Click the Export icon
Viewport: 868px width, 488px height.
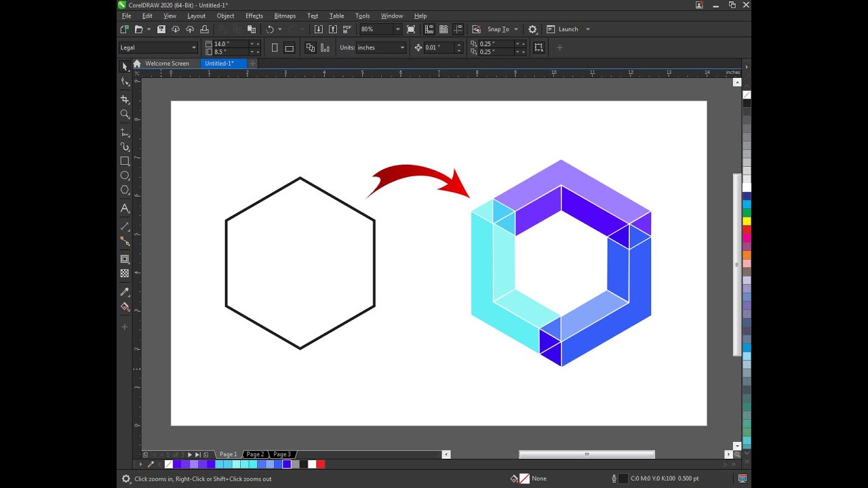click(333, 29)
